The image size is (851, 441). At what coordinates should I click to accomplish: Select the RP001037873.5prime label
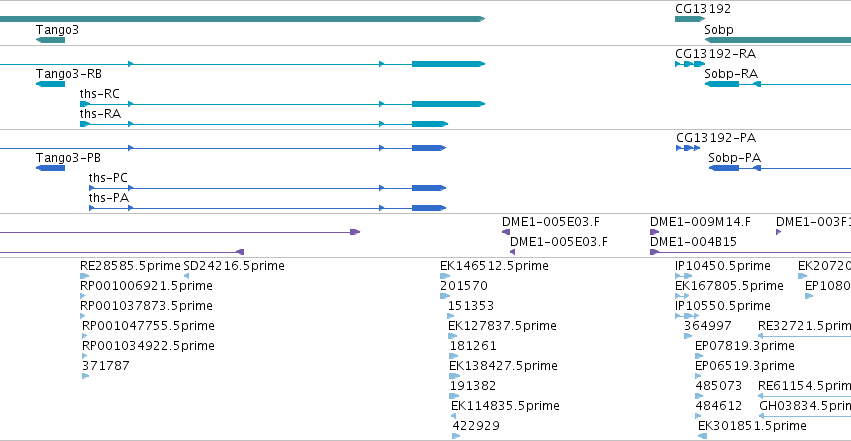[x=146, y=306]
